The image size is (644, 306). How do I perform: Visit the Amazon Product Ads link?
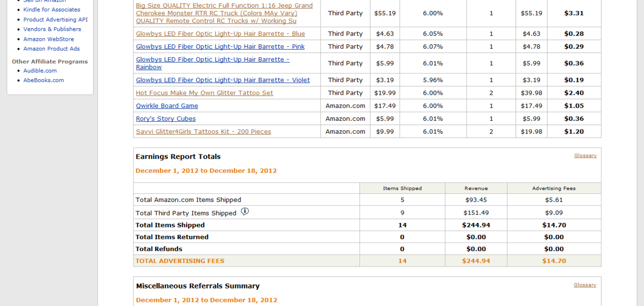pos(52,49)
